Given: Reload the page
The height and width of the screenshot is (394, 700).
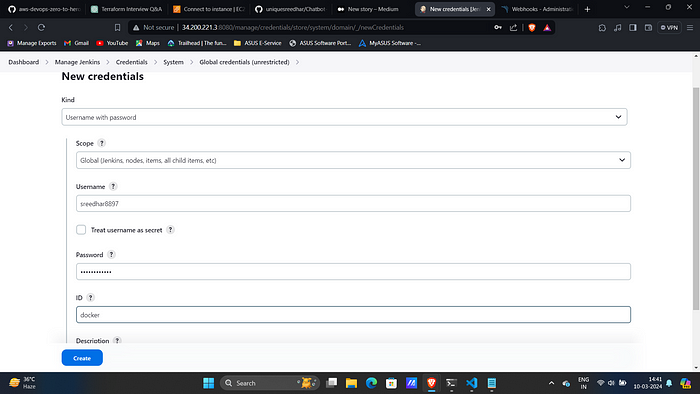Looking at the screenshot, I should click(x=41, y=27).
